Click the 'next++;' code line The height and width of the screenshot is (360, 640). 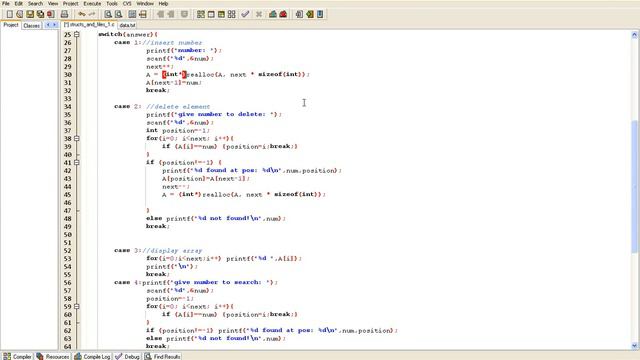tap(160, 67)
